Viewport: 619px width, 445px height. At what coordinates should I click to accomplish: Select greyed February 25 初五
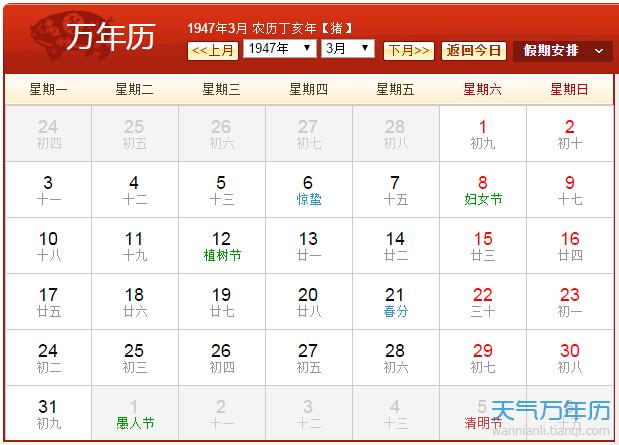click(x=135, y=134)
